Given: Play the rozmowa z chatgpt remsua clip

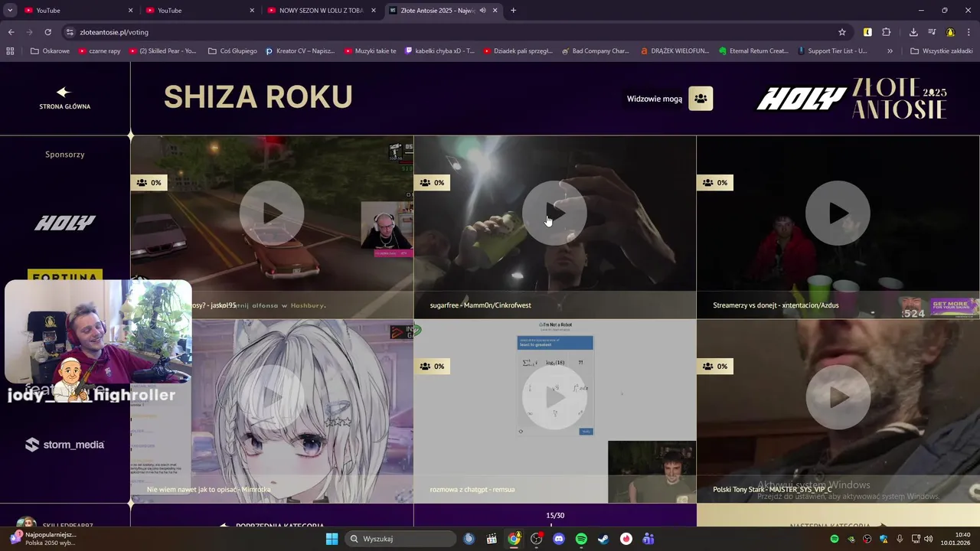Looking at the screenshot, I should pyautogui.click(x=555, y=397).
